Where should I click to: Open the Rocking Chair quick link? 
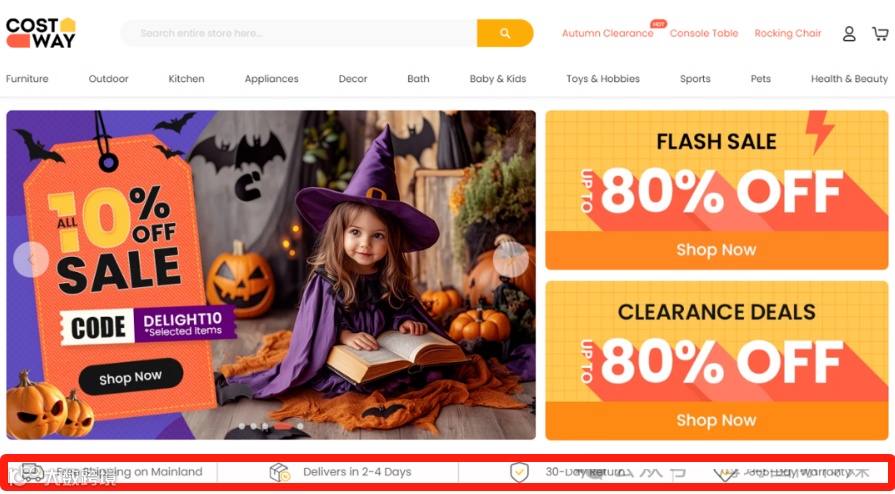click(x=788, y=33)
